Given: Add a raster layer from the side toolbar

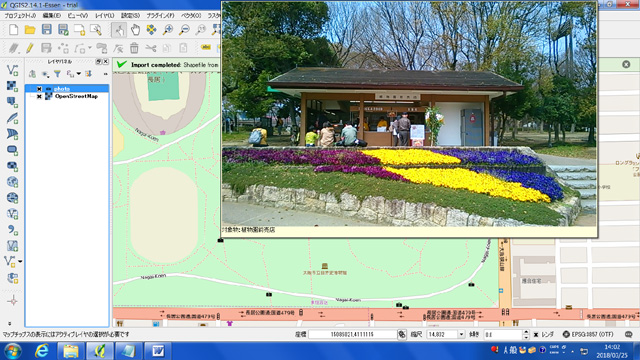Looking at the screenshot, I should (12, 86).
